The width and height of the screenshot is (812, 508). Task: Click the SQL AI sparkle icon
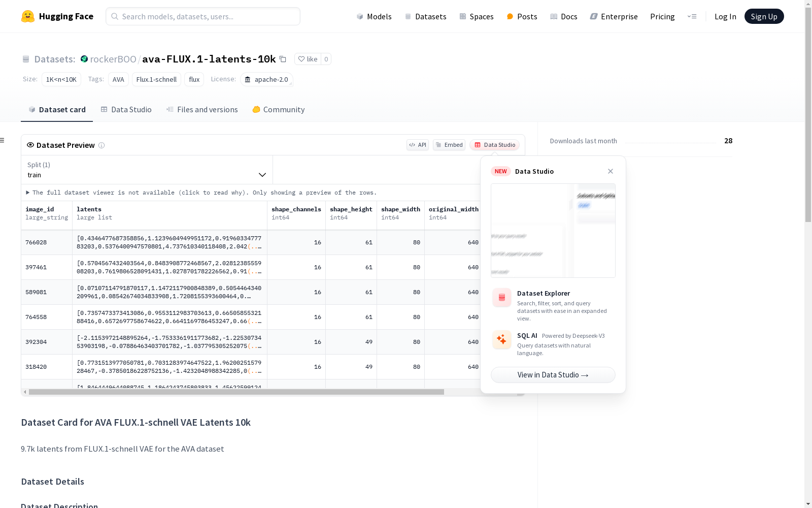pyautogui.click(x=502, y=340)
